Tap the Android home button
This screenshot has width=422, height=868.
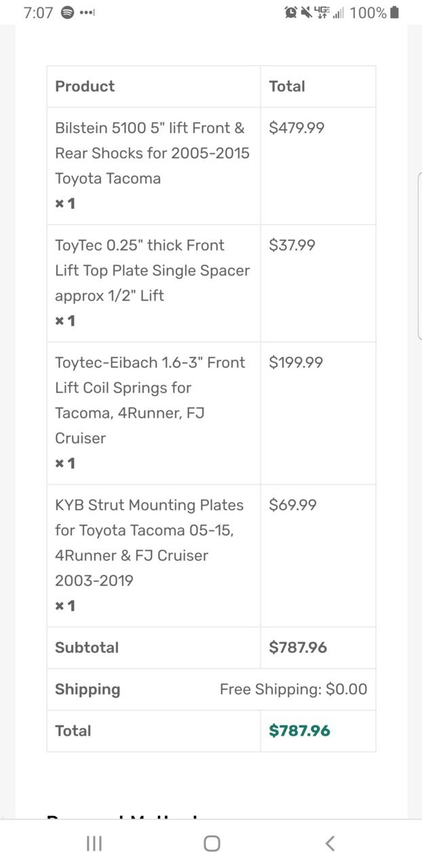coord(212,844)
